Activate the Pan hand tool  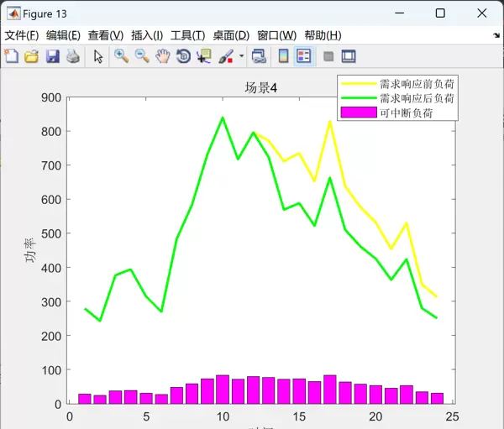coord(162,56)
